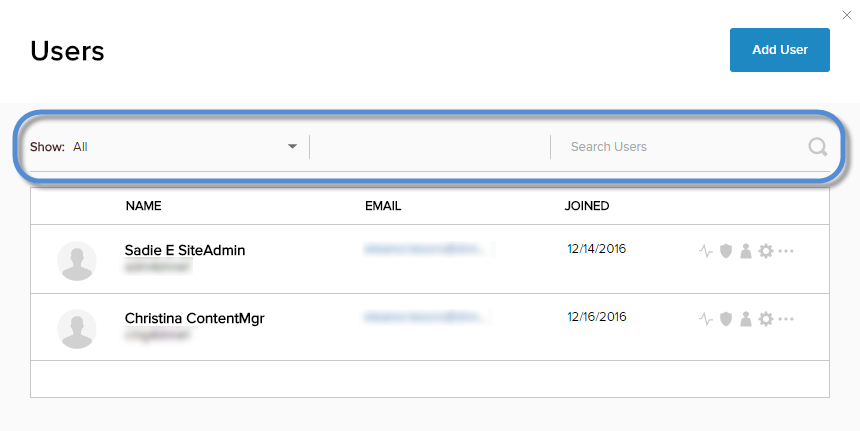Click shield icon in Christina ContentMgr row

click(726, 319)
